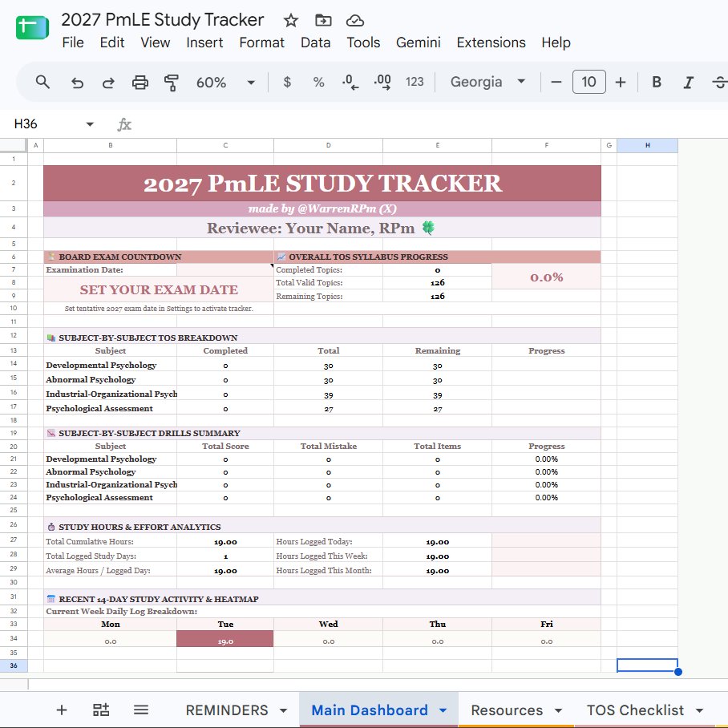The height and width of the screenshot is (728, 728).
Task: Select the 0.0% overall progress cell
Action: pyautogui.click(x=547, y=277)
